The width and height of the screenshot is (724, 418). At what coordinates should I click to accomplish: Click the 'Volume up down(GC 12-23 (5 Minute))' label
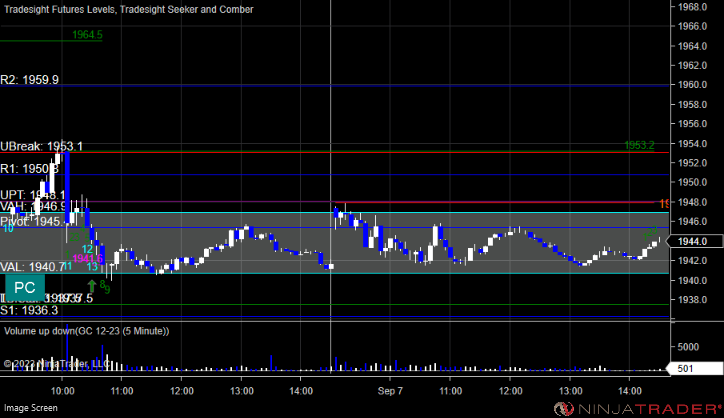click(x=87, y=331)
